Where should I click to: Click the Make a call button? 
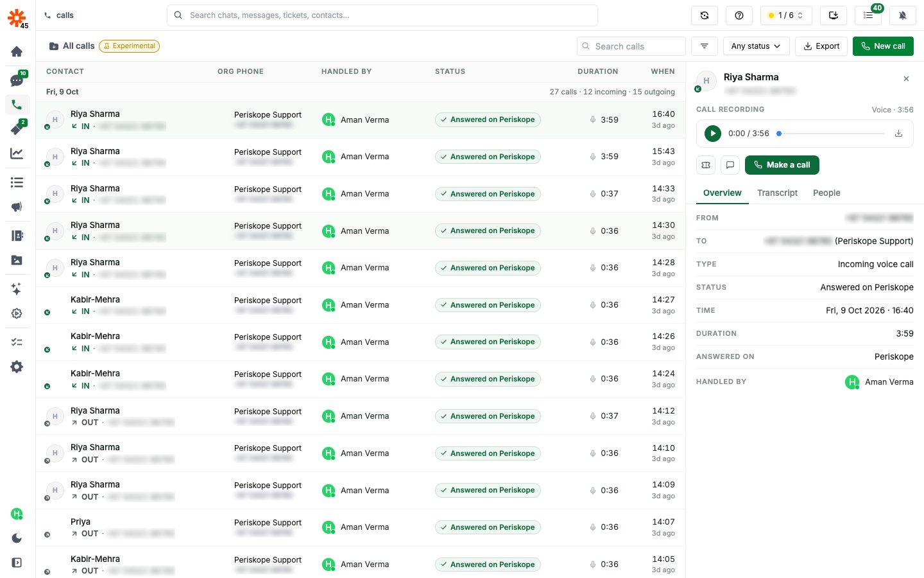point(782,165)
